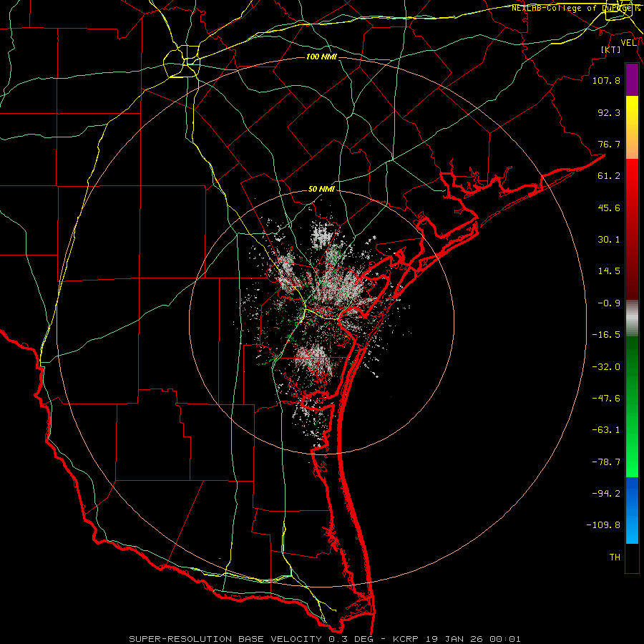Click the 61.2 velocity scale value
Screen dimensions: 644x644
coord(609,176)
